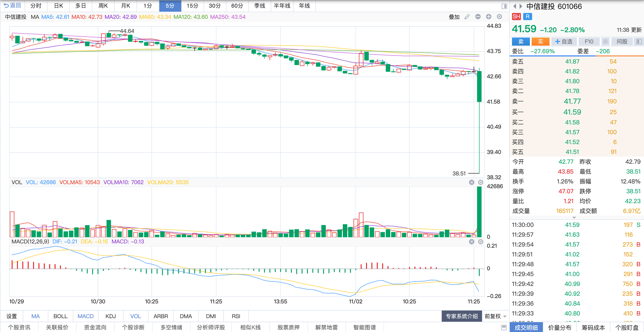Open 分析师评股 bottom tab
Screen dimensions: 644x332
(x=211, y=327)
